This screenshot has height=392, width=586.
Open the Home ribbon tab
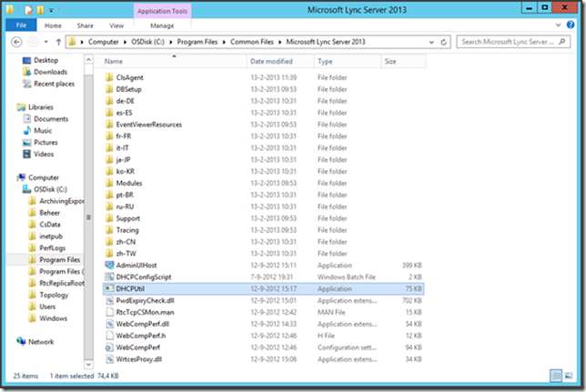pos(53,25)
